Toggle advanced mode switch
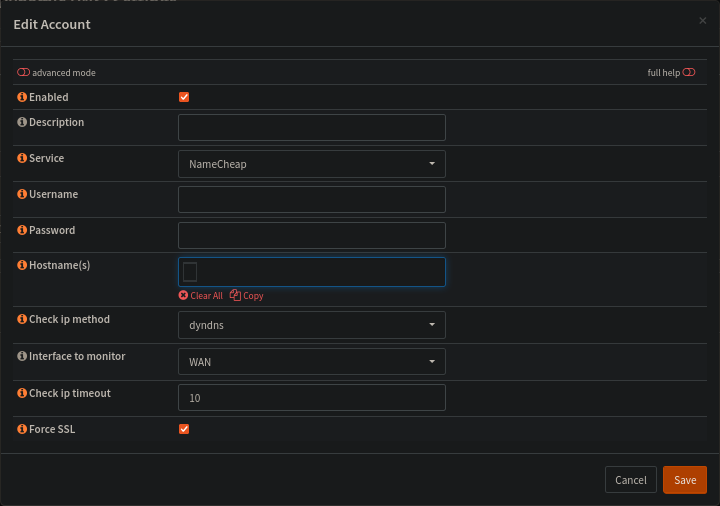Screen dimensions: 720x506 [x=23, y=73]
